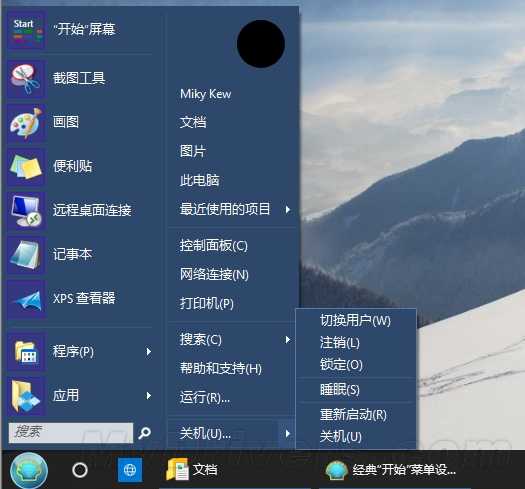Open the Start screen tile icon
Image resolution: width=525 pixels, height=489 pixels.
(x=26, y=30)
